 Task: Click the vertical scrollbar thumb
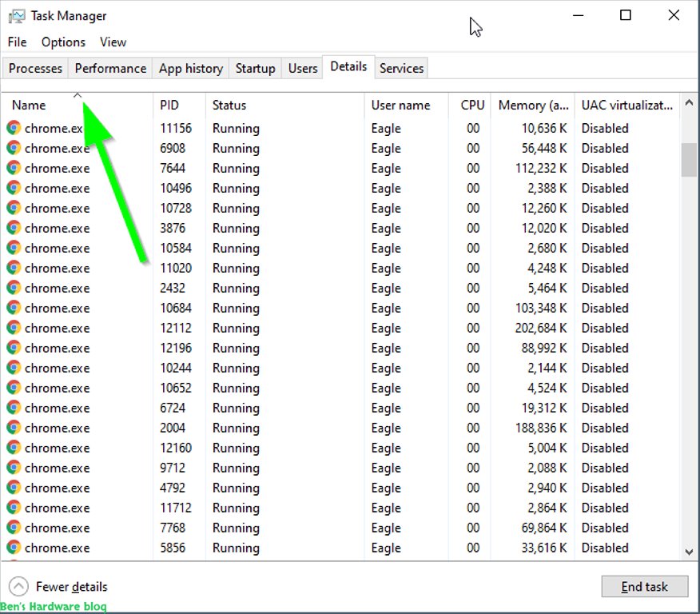pos(689,160)
